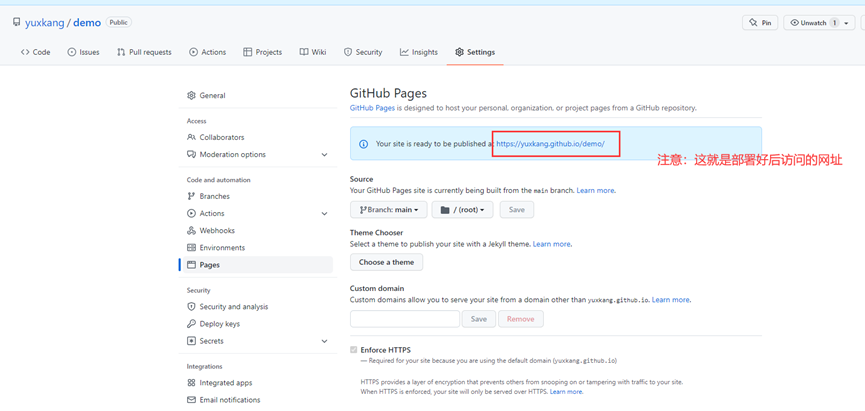Click the mail icon beside Email notifications
Screen dimensions: 865x411
[x=191, y=399]
